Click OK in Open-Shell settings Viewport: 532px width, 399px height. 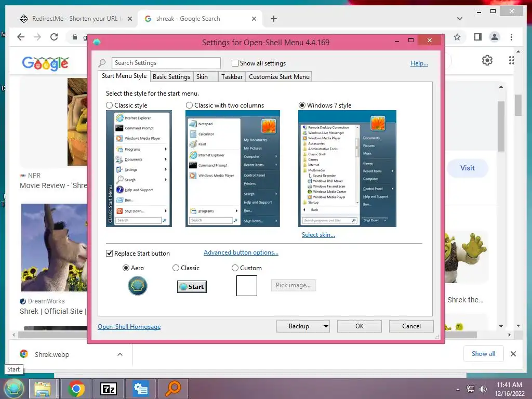pyautogui.click(x=360, y=326)
